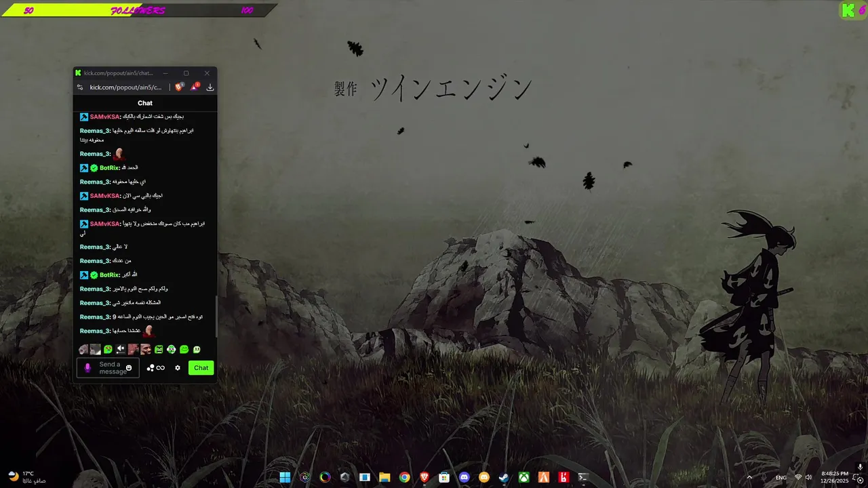Click the green Chat send button

coord(201,368)
